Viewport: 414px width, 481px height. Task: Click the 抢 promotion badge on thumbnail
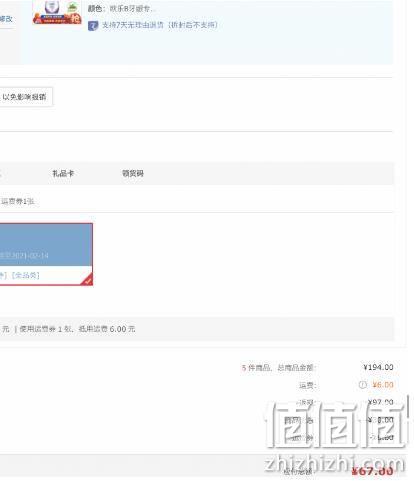(x=76, y=18)
